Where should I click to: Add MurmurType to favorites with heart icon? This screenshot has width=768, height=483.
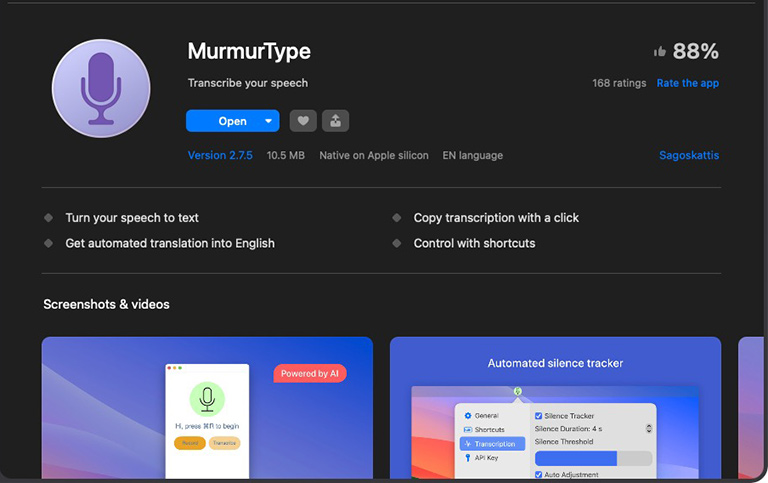pyautogui.click(x=303, y=121)
